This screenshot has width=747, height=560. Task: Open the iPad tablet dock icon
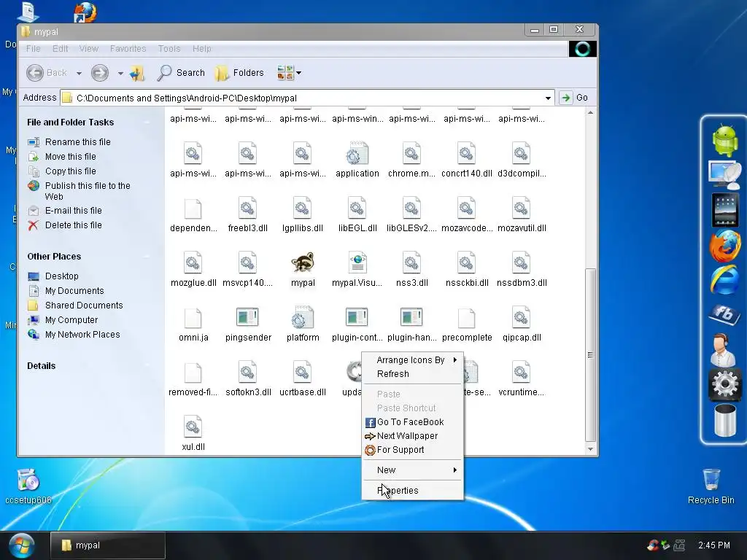point(724,209)
